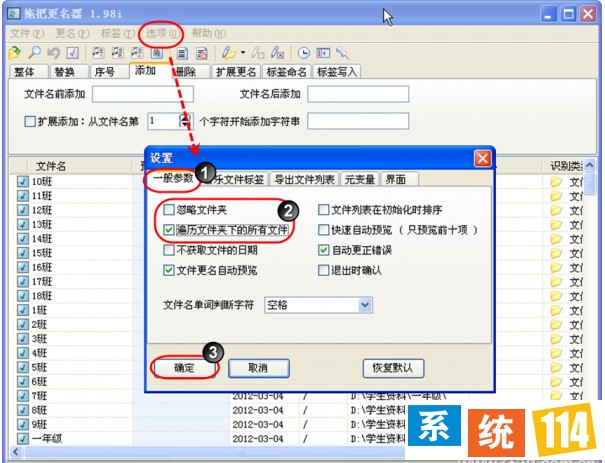
Task: Select the 导出文件列表 settings tab
Action: [x=304, y=179]
